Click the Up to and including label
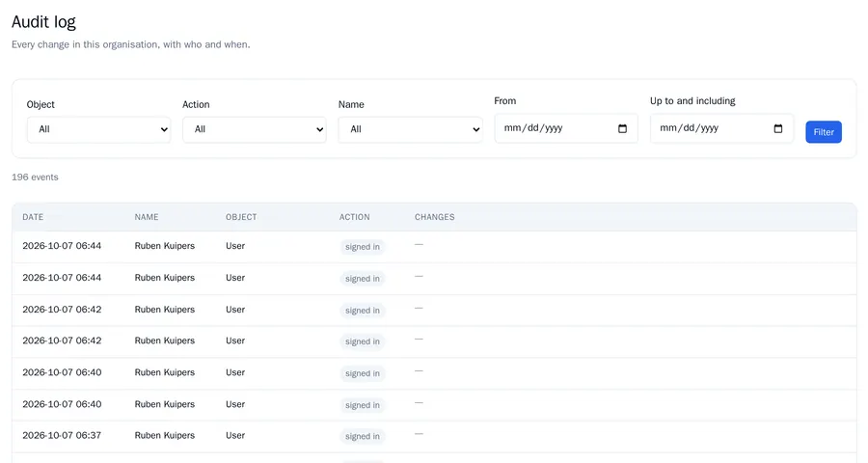This screenshot has width=868, height=463. (692, 100)
